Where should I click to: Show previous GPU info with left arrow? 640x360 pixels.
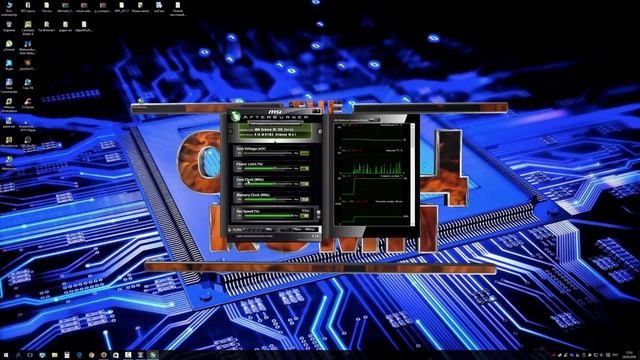click(x=230, y=131)
